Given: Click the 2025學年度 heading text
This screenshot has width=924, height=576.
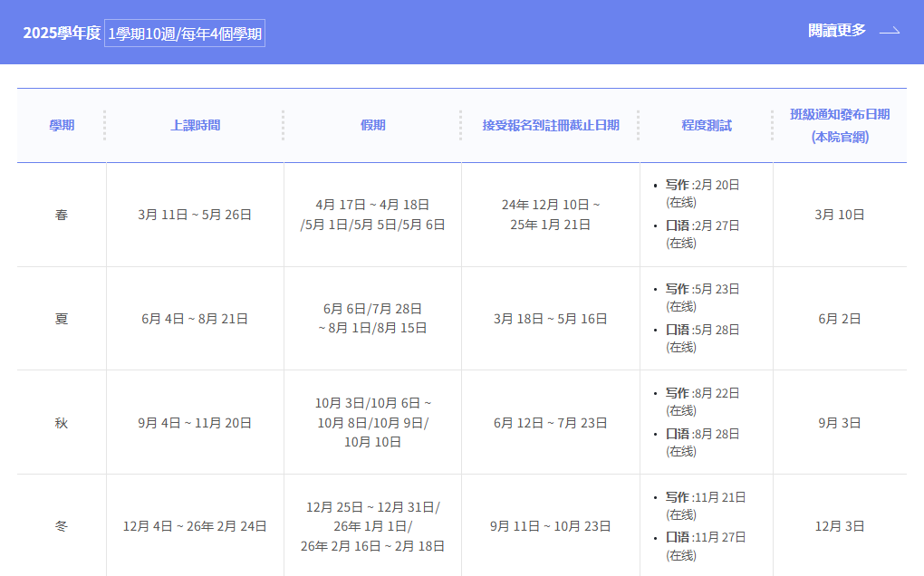Looking at the screenshot, I should [x=62, y=34].
